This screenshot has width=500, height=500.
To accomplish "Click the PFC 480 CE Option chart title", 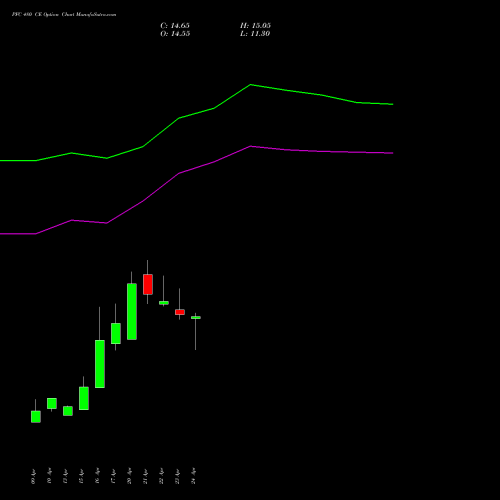I will [x=64, y=15].
